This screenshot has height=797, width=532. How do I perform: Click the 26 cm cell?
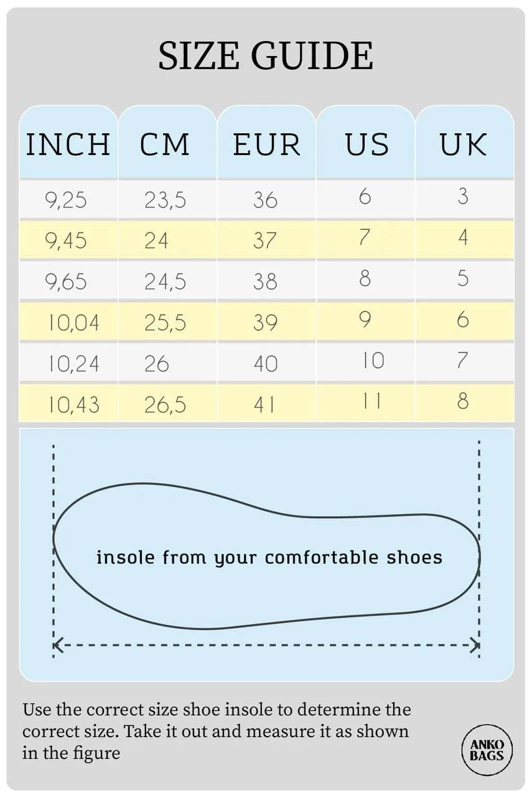pyautogui.click(x=156, y=364)
